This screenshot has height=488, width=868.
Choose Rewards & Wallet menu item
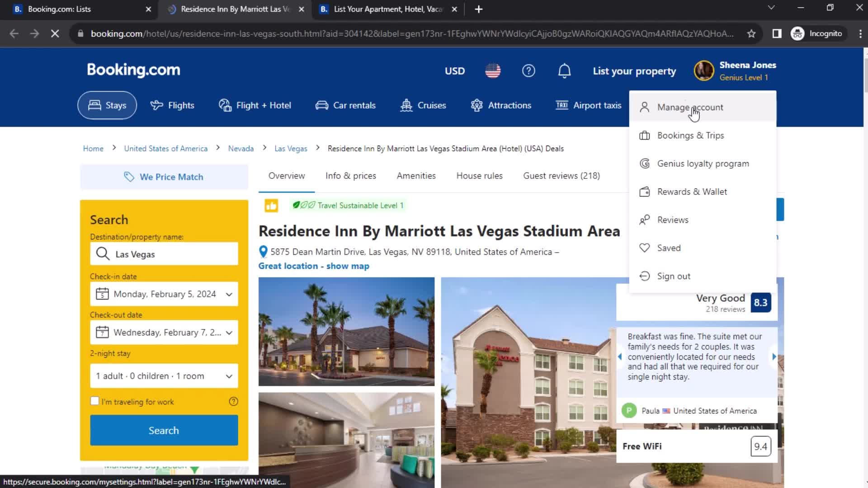tap(703, 192)
